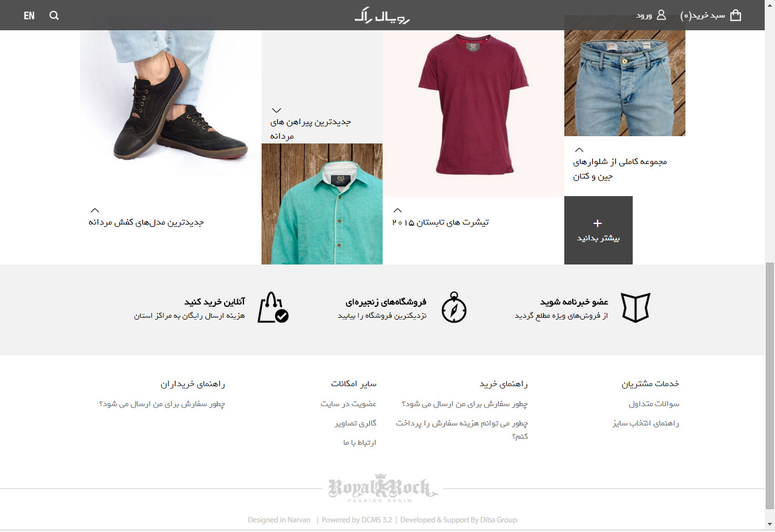The width and height of the screenshot is (775, 532).
Task: Collapse chevron above men's shirts caption
Action: click(x=276, y=110)
